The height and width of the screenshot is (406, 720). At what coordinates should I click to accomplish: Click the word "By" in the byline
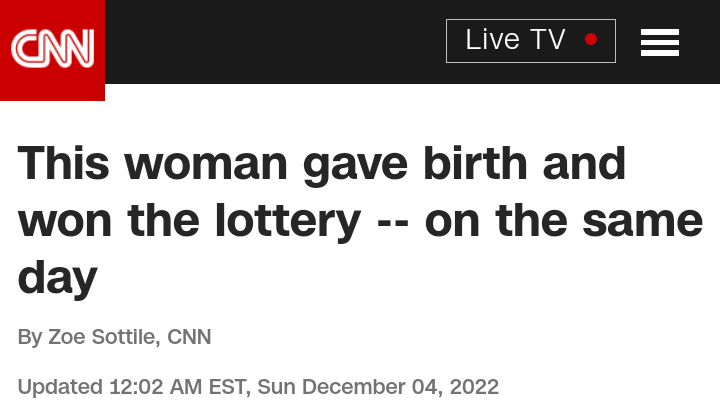coord(30,337)
